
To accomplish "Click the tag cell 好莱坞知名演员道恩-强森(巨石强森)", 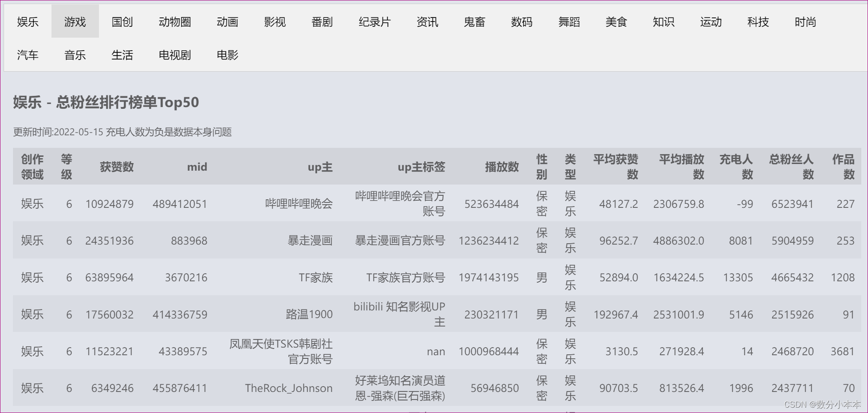I will pyautogui.click(x=400, y=388).
